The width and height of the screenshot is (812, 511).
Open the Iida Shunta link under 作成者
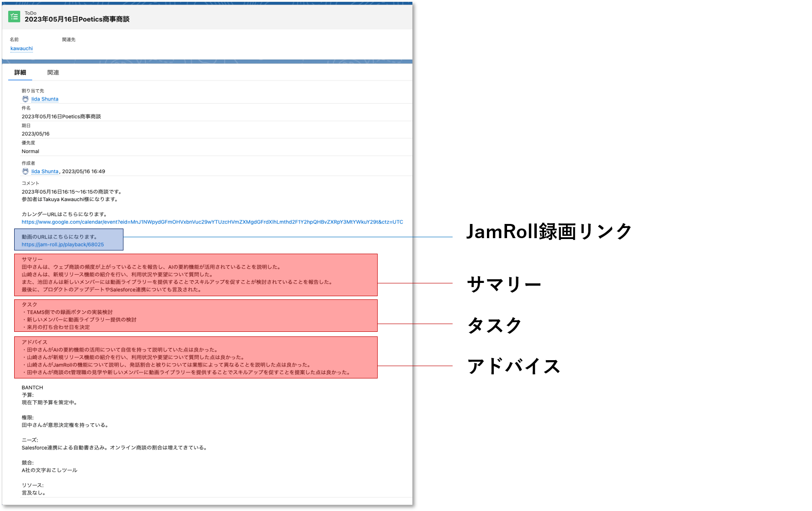coord(44,171)
